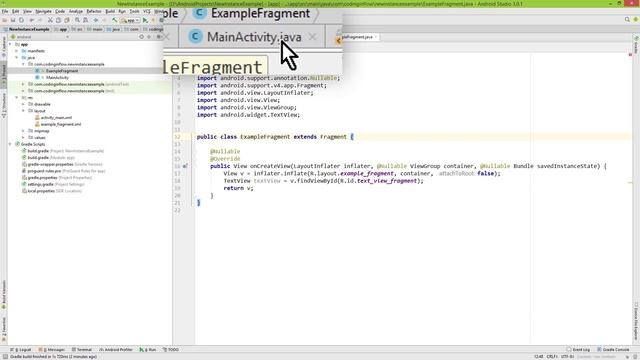Click the scroll from source target icon

click(x=141, y=37)
